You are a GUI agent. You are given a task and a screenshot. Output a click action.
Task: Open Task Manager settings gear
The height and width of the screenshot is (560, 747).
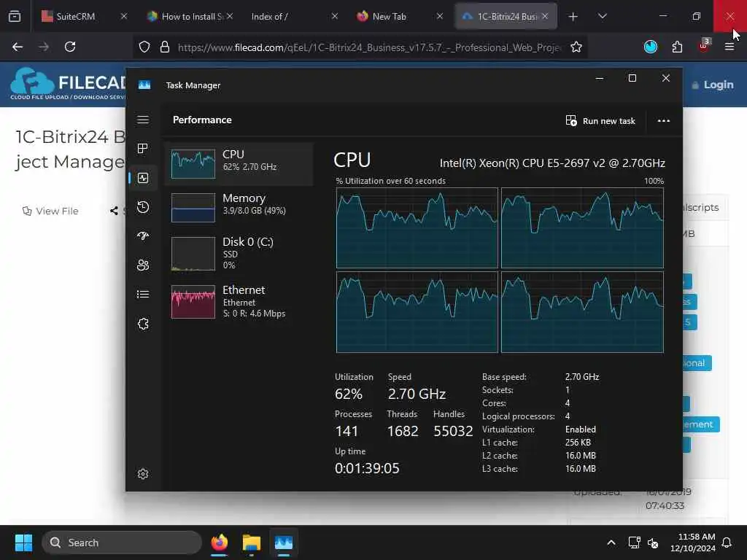pos(143,474)
